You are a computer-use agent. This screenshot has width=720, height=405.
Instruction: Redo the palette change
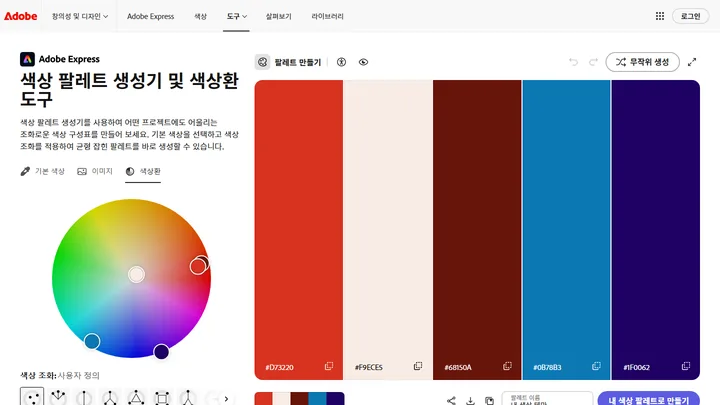click(593, 62)
